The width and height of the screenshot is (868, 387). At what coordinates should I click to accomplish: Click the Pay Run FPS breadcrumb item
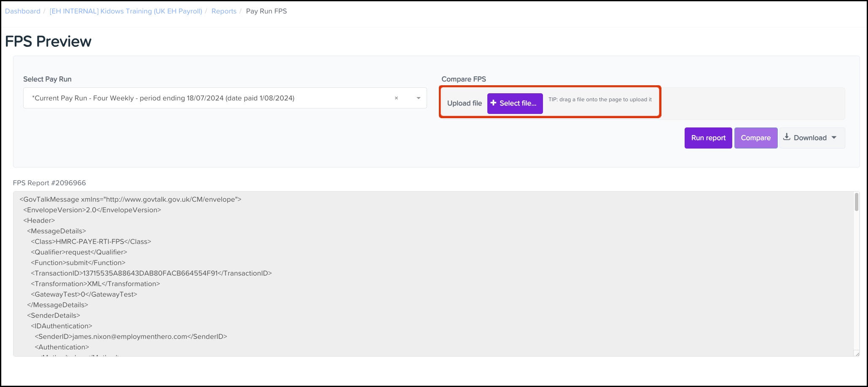pyautogui.click(x=266, y=11)
